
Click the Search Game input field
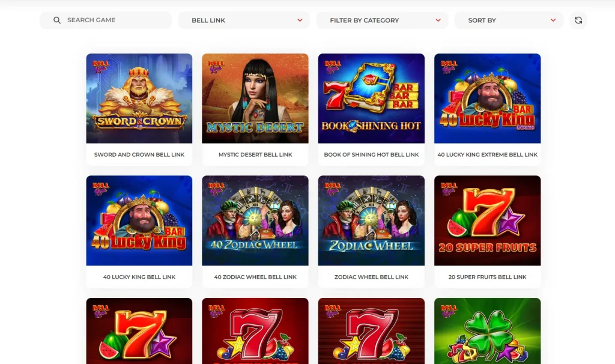pos(106,20)
